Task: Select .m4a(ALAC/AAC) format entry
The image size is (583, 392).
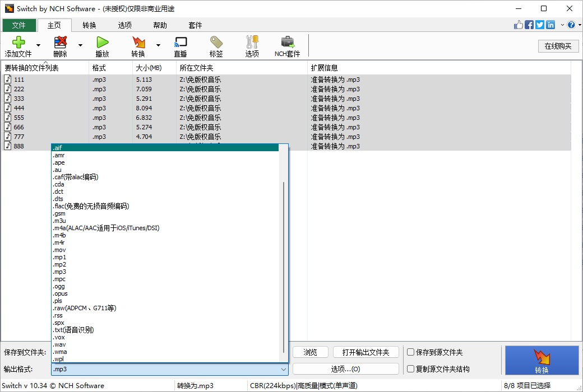Action: [165, 228]
